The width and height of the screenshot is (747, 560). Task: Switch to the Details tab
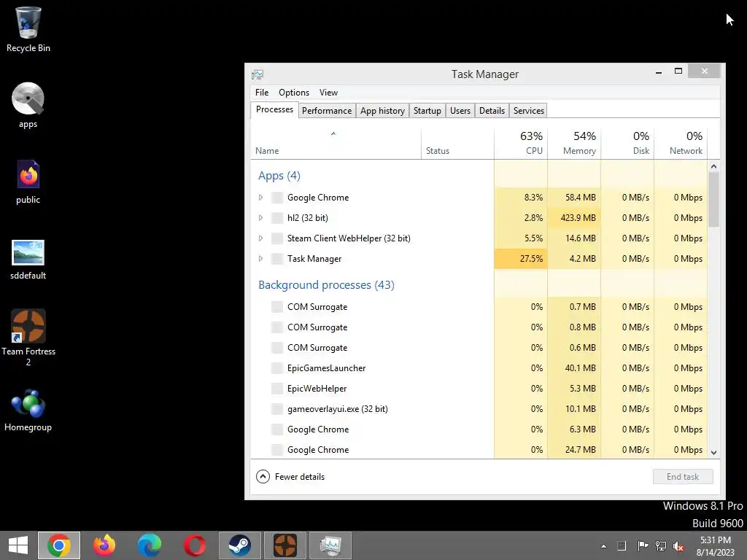[492, 111]
